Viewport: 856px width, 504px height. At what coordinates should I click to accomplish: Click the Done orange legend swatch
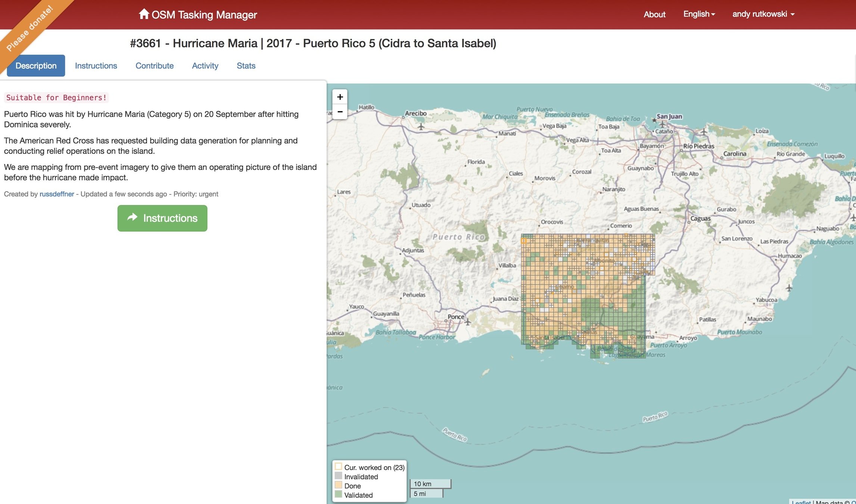click(x=338, y=485)
